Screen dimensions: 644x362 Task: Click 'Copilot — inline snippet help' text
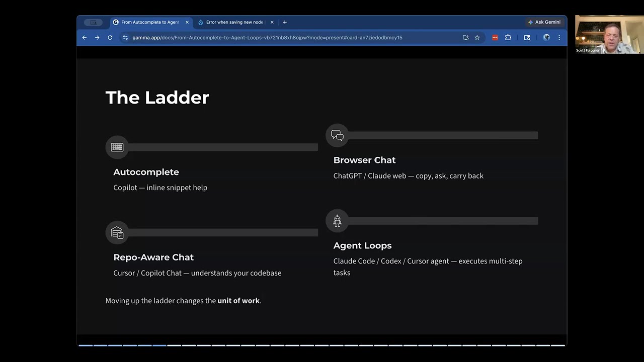click(160, 188)
